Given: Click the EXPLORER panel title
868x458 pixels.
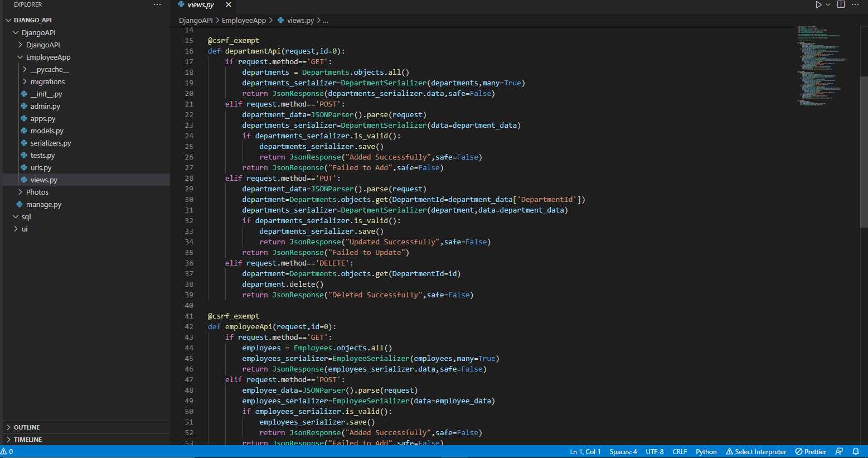Looking at the screenshot, I should click(28, 4).
